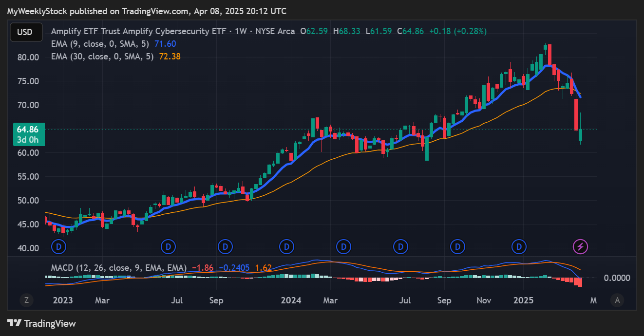Select the Amplify Cybersecurity ETF title
This screenshot has width=644, height=336.
(173, 31)
